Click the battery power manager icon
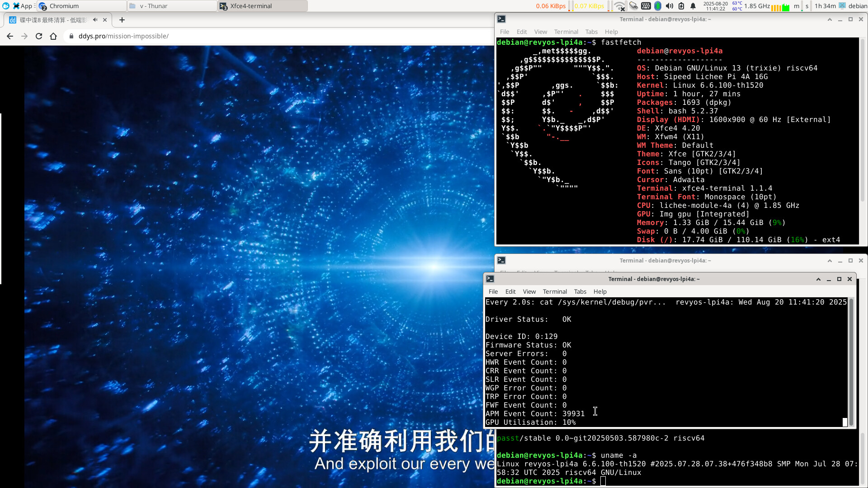868x488 pixels. (x=681, y=6)
